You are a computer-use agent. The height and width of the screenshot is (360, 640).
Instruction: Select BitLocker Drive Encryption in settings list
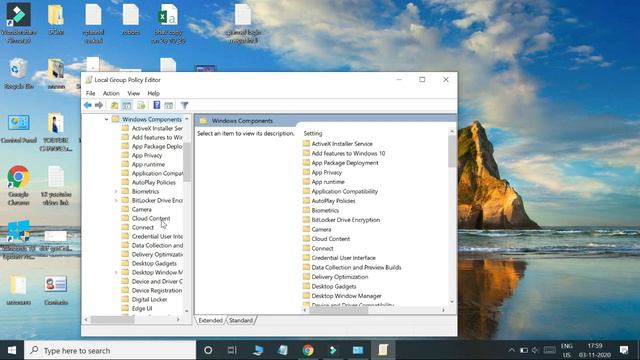pos(346,220)
